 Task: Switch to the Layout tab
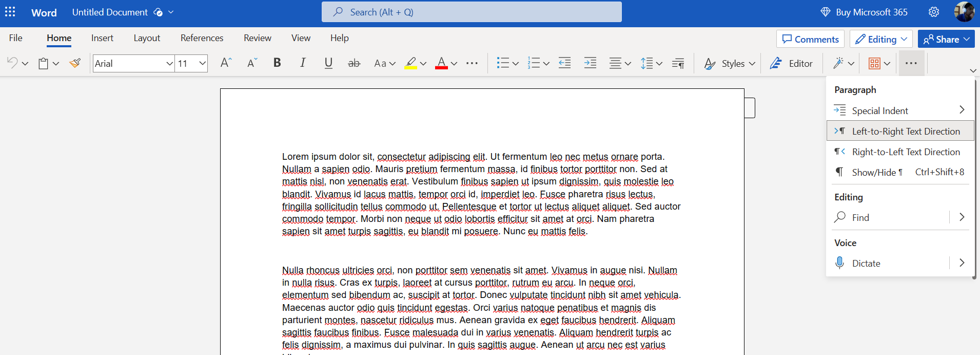[x=147, y=38]
